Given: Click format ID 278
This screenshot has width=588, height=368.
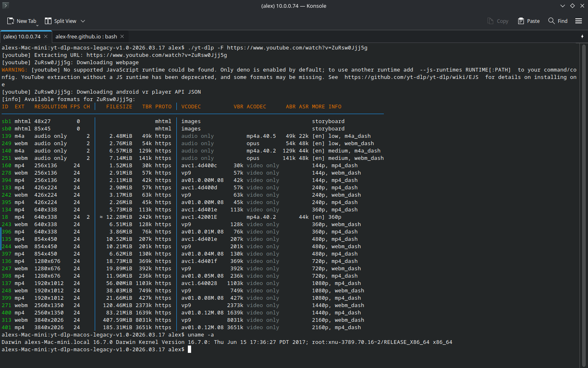Looking at the screenshot, I should pos(7,173).
